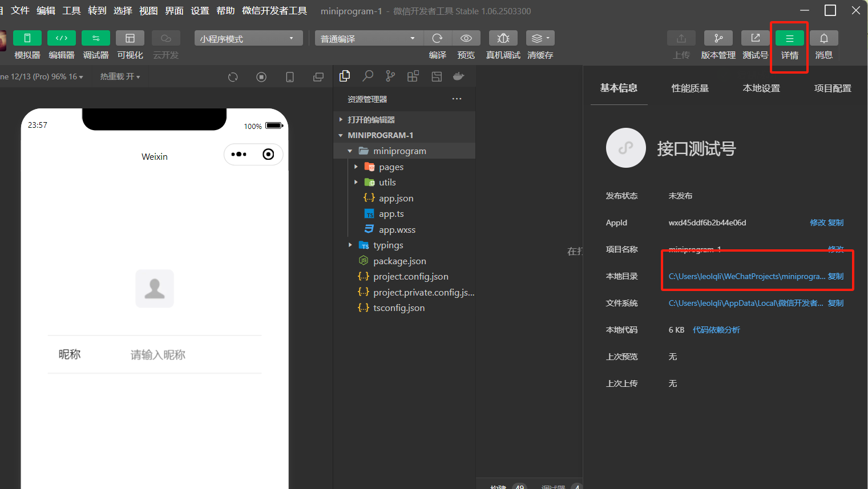This screenshot has height=489, width=868.
Task: Toggle the debugger panel button
Action: tap(96, 38)
